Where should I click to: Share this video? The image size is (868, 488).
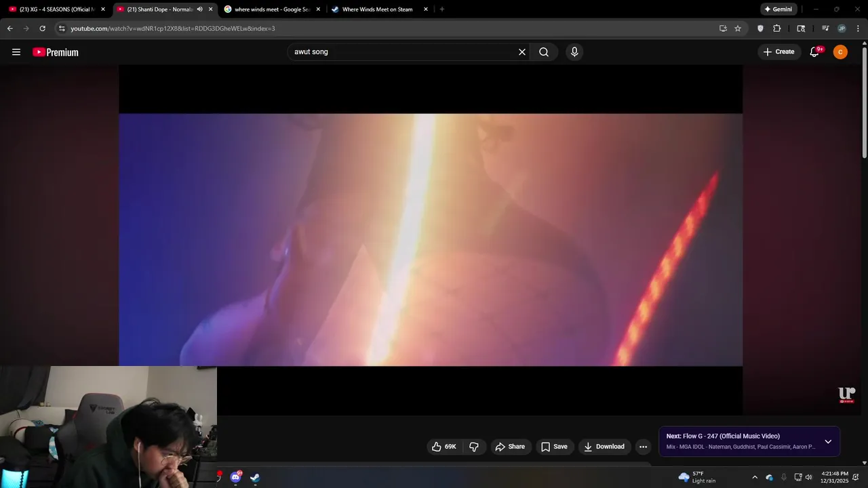510,447
